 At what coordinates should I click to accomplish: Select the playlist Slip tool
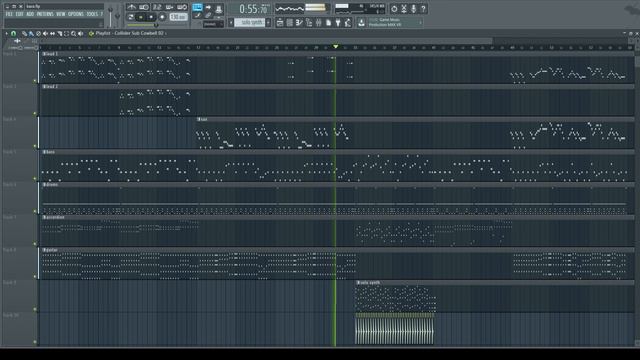tap(52, 33)
